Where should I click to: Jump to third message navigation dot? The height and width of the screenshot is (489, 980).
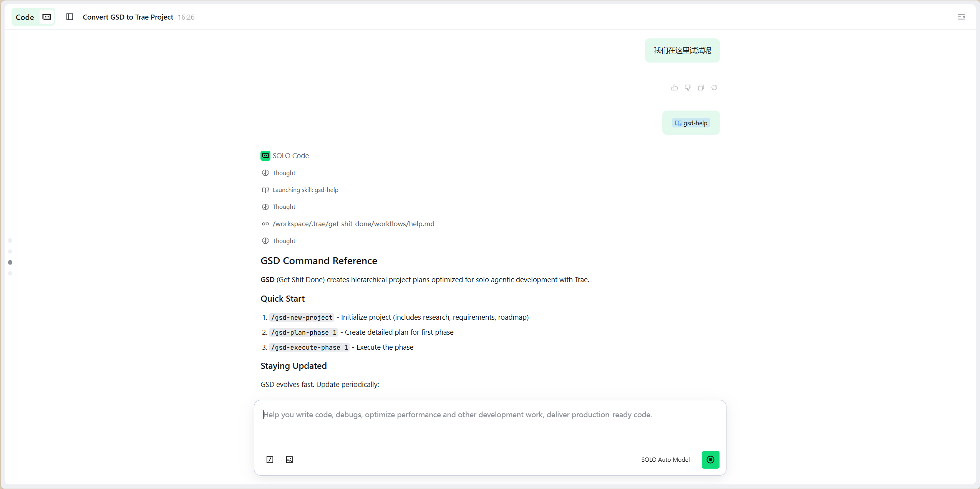(x=10, y=263)
